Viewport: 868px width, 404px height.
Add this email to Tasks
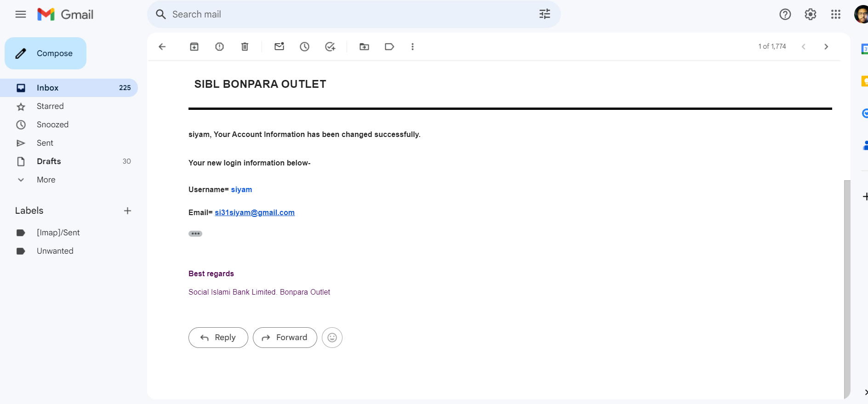point(330,46)
